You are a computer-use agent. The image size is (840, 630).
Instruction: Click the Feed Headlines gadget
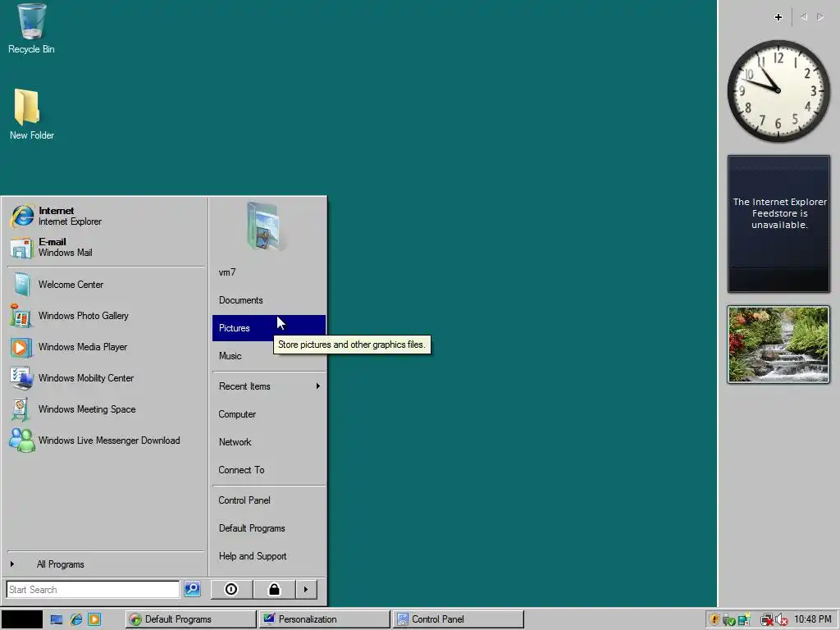[779, 224]
